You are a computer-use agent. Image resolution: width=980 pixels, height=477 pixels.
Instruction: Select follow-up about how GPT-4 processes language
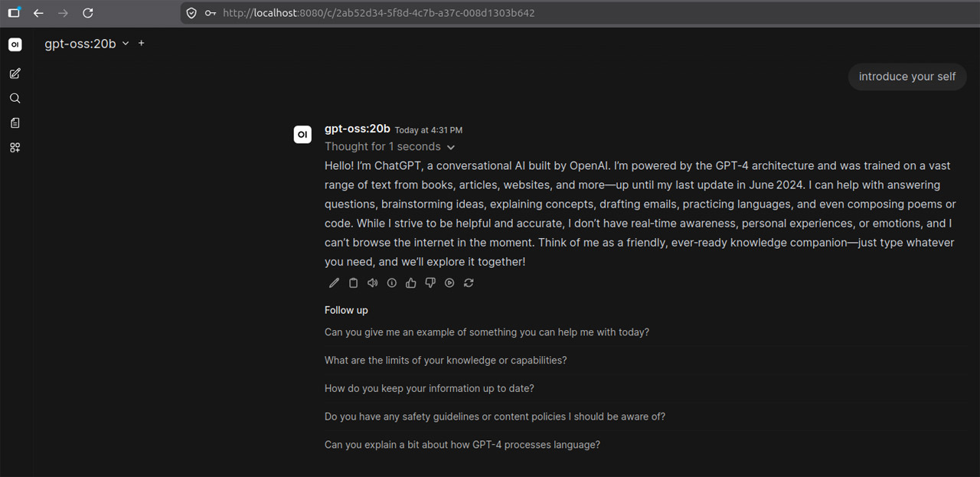pos(462,444)
